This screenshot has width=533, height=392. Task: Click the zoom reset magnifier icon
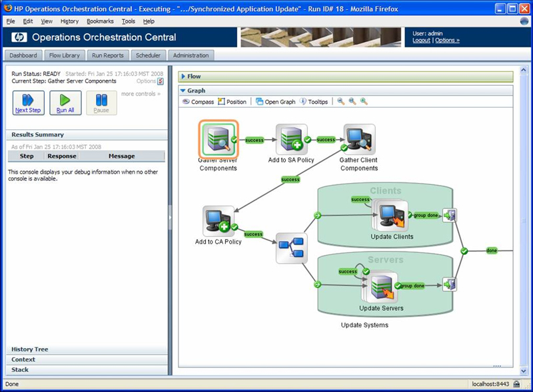[352, 101]
